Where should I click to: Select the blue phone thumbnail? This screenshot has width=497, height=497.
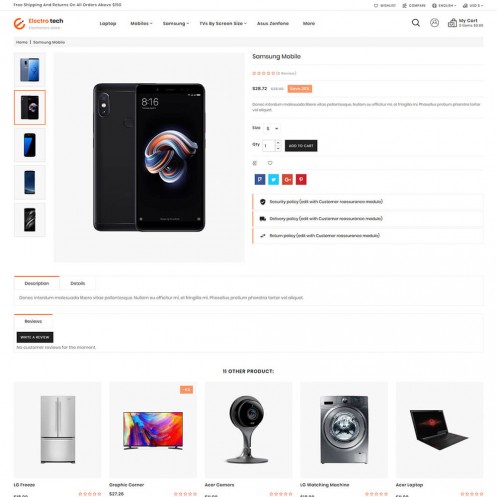30,70
